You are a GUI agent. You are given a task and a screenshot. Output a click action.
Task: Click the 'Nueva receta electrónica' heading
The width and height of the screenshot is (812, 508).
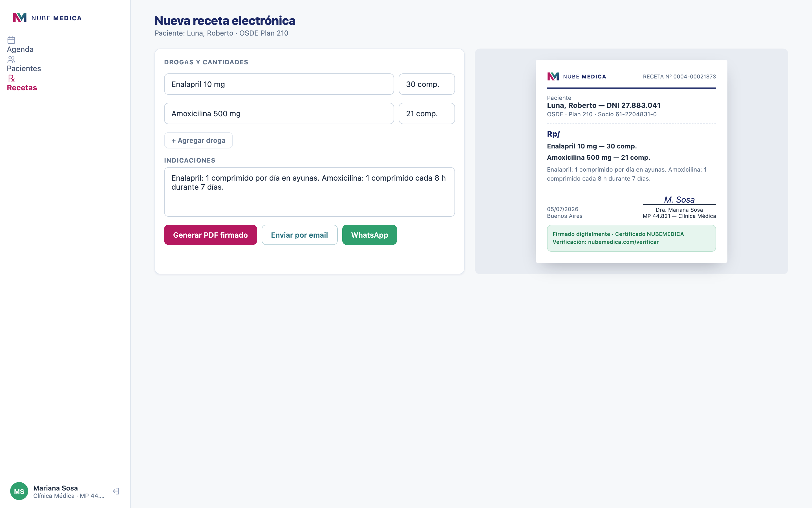tap(225, 21)
